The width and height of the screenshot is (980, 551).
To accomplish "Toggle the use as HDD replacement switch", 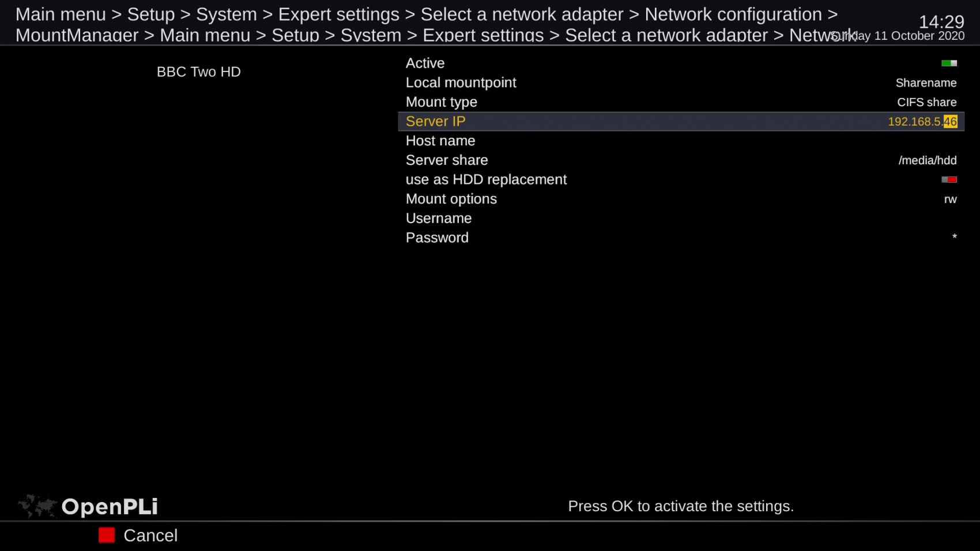I will (949, 180).
